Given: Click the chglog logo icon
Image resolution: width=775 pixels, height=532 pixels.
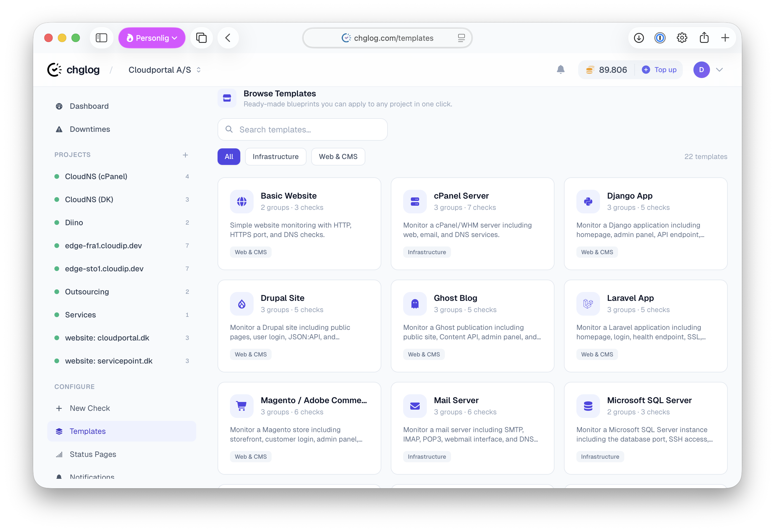Looking at the screenshot, I should (x=54, y=70).
